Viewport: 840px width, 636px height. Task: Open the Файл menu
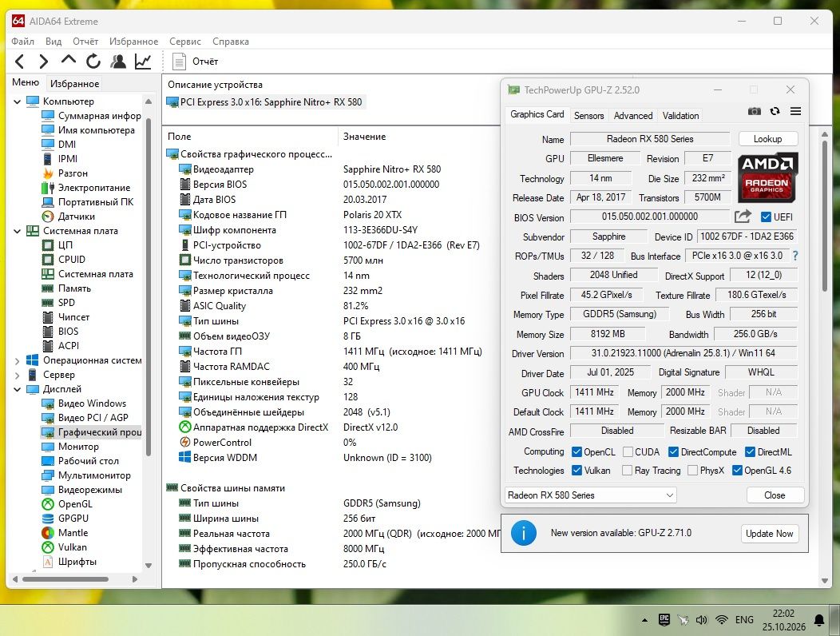click(22, 42)
